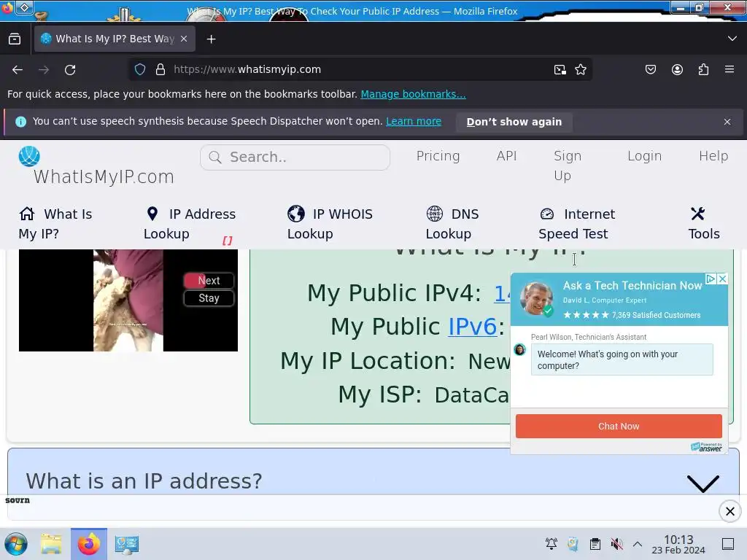Open the AdChoices triangle icon
Screen dimensions: 747x560
[711, 279]
